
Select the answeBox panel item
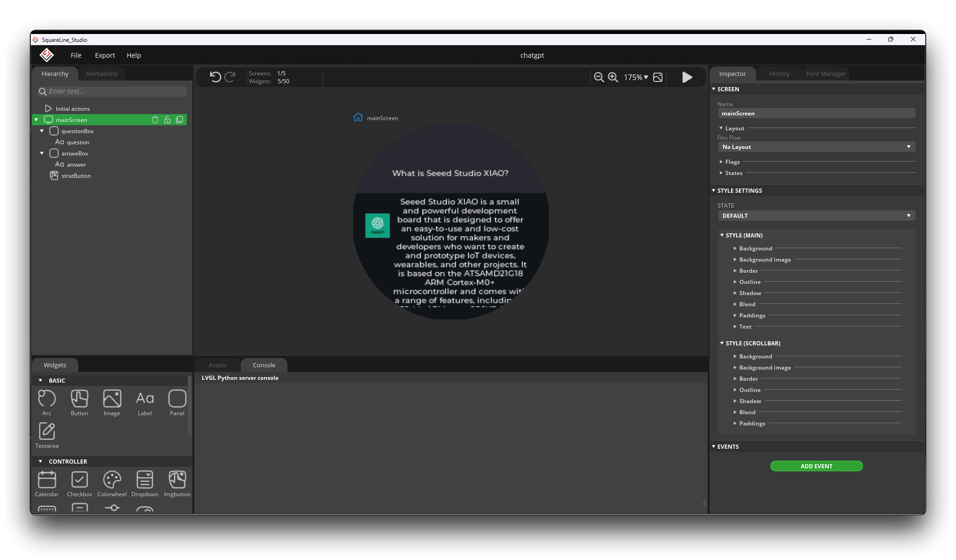75,153
